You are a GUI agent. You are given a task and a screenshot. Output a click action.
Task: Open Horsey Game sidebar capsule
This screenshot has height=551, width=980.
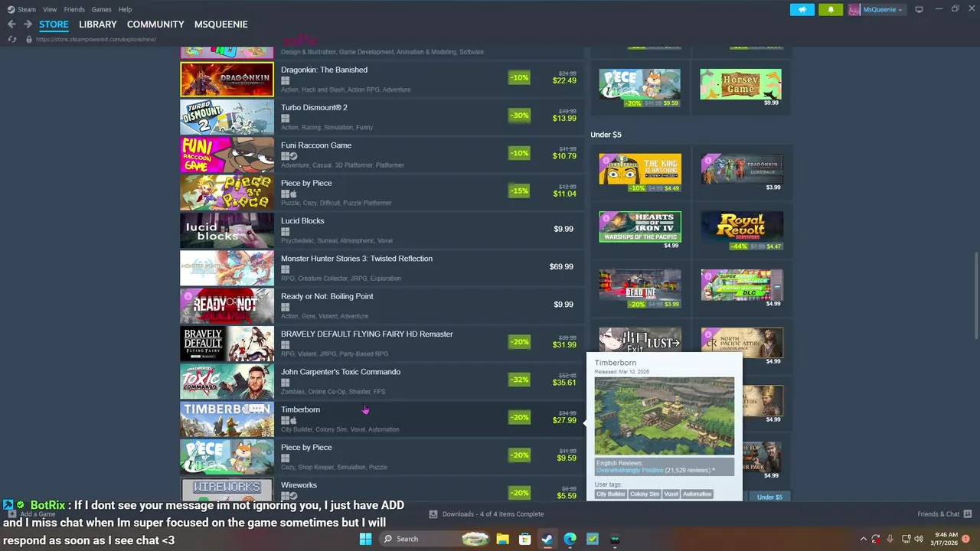coord(740,84)
